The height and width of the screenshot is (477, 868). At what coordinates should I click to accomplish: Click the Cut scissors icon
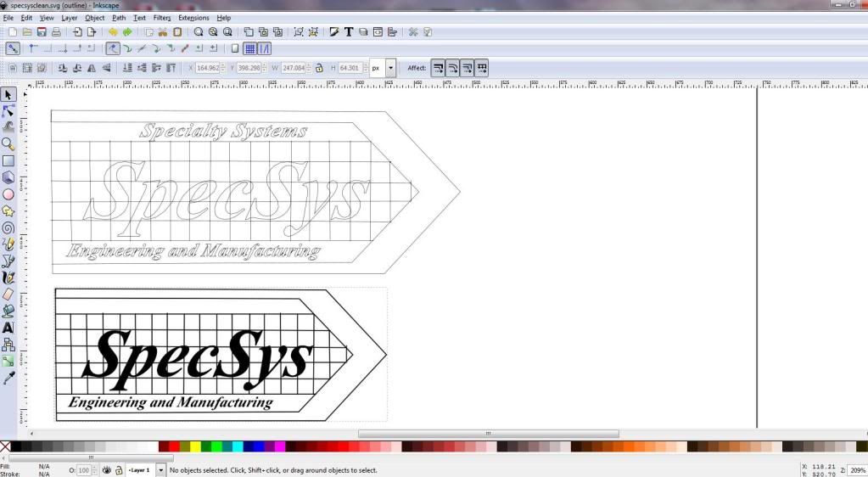click(163, 32)
